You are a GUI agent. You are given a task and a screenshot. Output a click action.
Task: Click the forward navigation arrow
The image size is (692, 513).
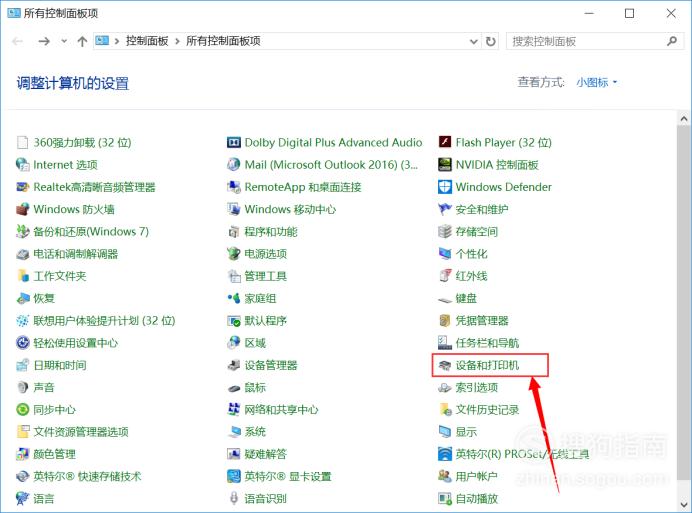[x=44, y=41]
